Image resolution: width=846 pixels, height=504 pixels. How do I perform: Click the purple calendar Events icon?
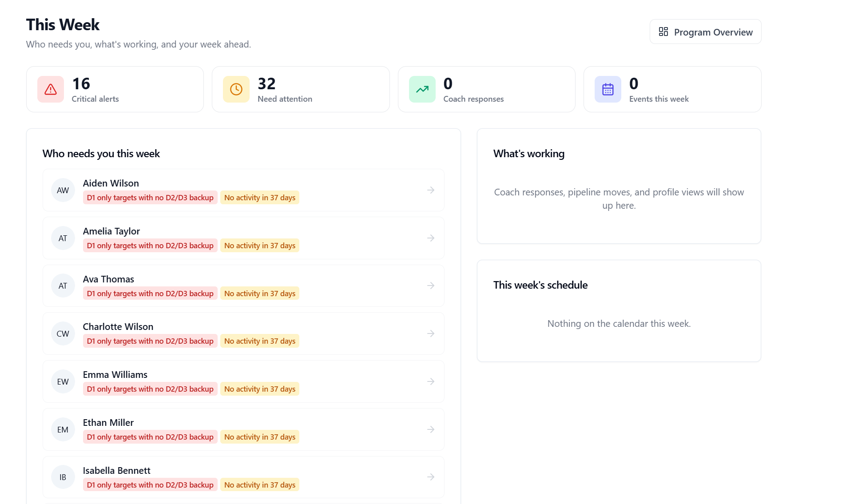(x=608, y=89)
